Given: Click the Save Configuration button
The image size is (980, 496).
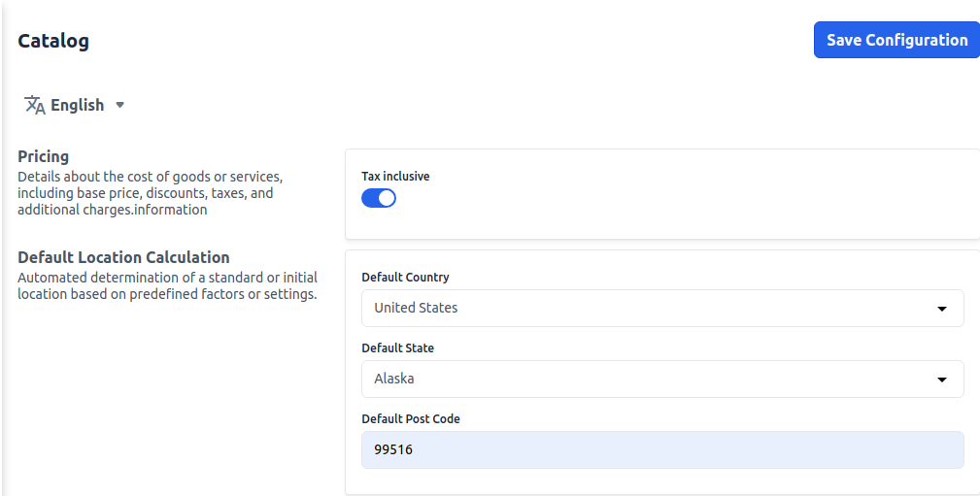Looking at the screenshot, I should pyautogui.click(x=896, y=40).
